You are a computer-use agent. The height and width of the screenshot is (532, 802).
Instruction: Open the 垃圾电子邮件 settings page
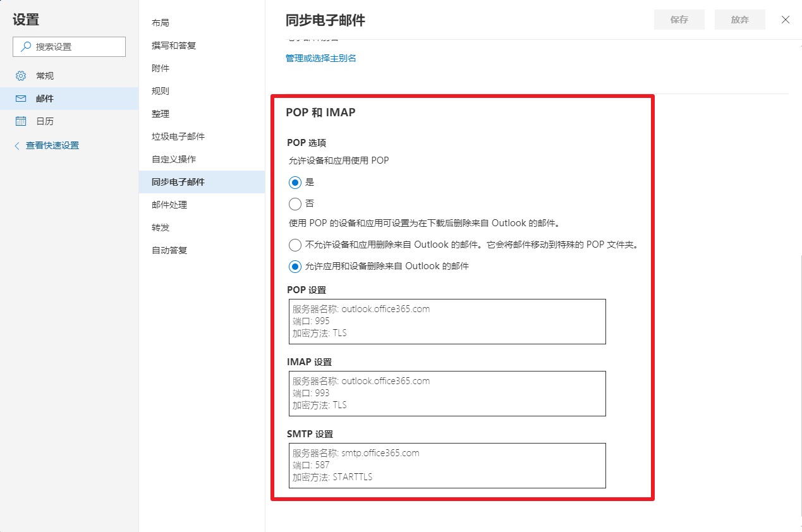(x=202, y=136)
